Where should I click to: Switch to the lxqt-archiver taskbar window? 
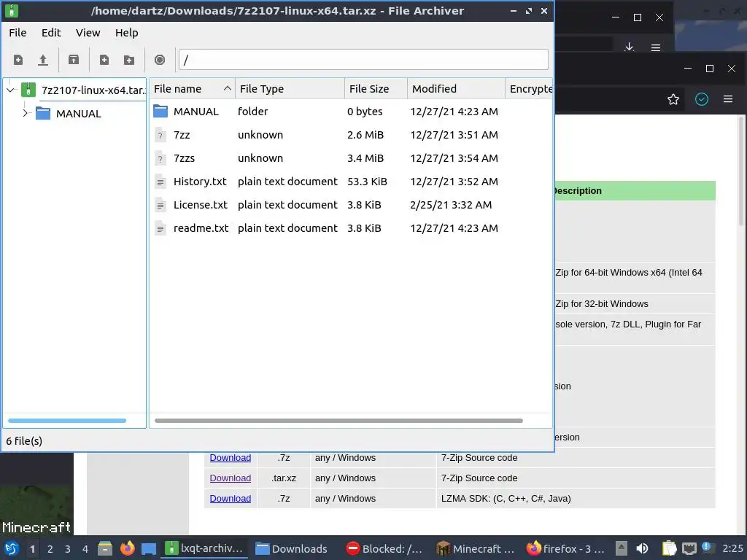click(x=205, y=548)
